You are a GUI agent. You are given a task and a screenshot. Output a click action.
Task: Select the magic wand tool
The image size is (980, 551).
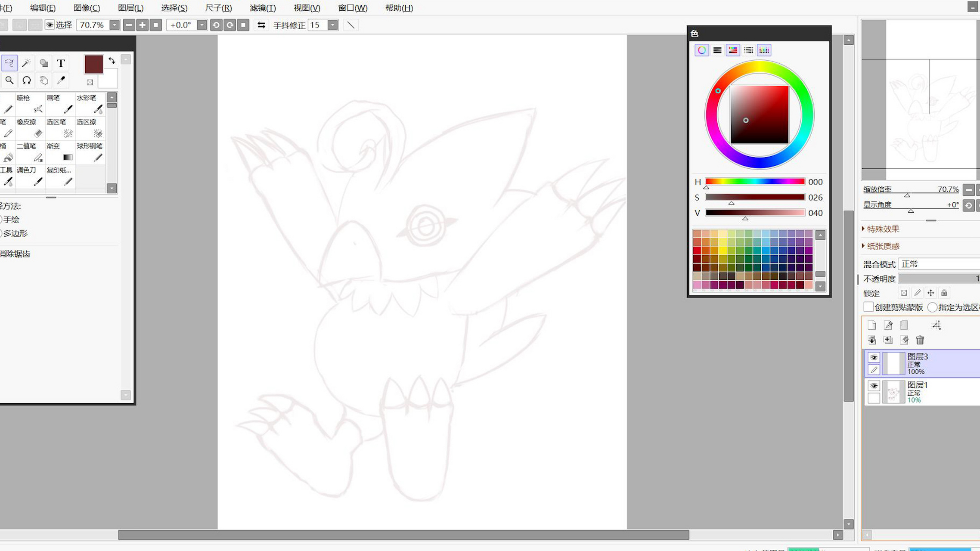[x=26, y=63]
